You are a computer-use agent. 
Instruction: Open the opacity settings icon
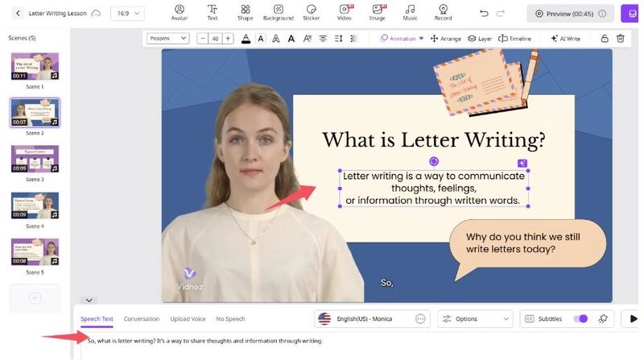point(353,39)
